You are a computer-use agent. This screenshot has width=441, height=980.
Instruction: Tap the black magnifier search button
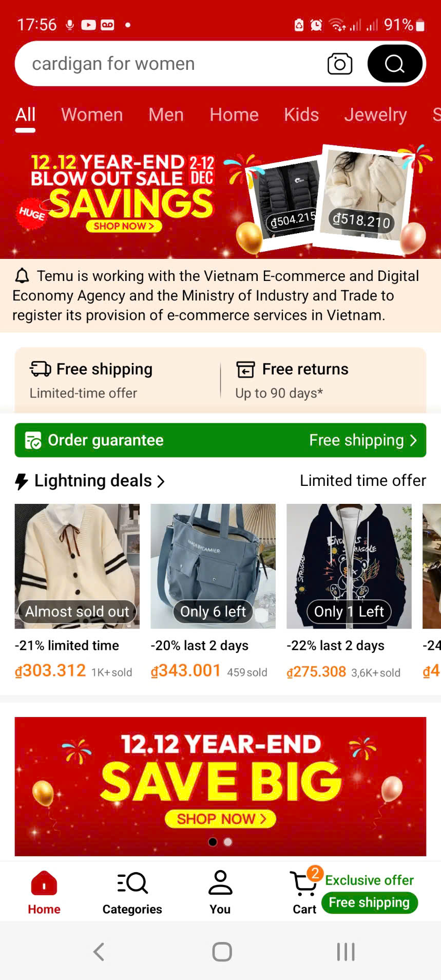[395, 64]
